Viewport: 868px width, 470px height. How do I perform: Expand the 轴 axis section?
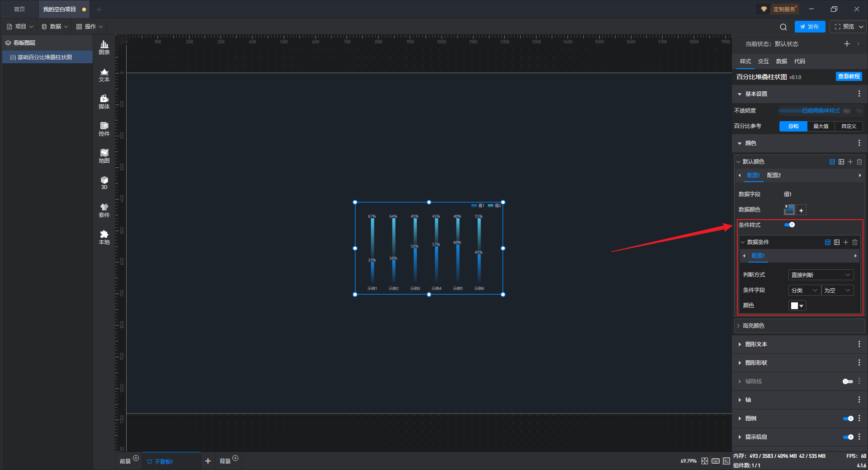740,400
